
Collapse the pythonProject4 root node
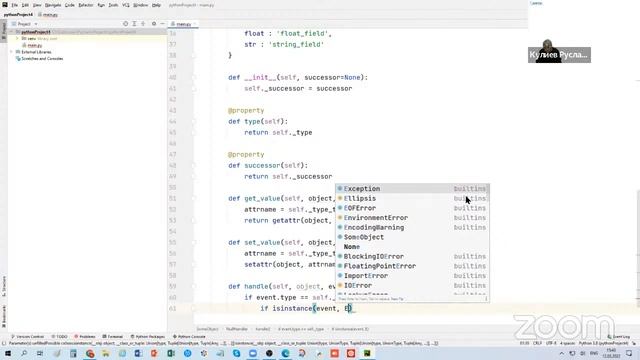tap(12, 32)
